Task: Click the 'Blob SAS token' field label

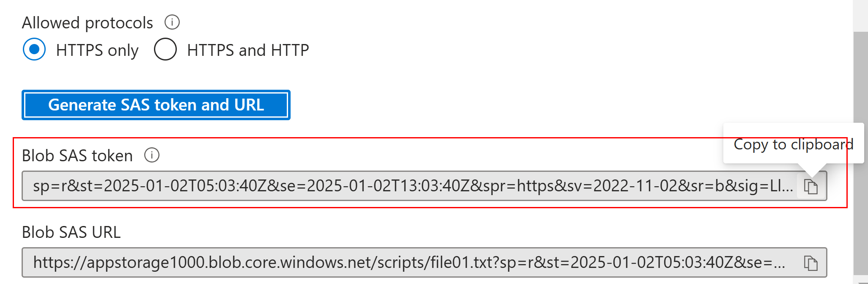Action: [x=77, y=156]
